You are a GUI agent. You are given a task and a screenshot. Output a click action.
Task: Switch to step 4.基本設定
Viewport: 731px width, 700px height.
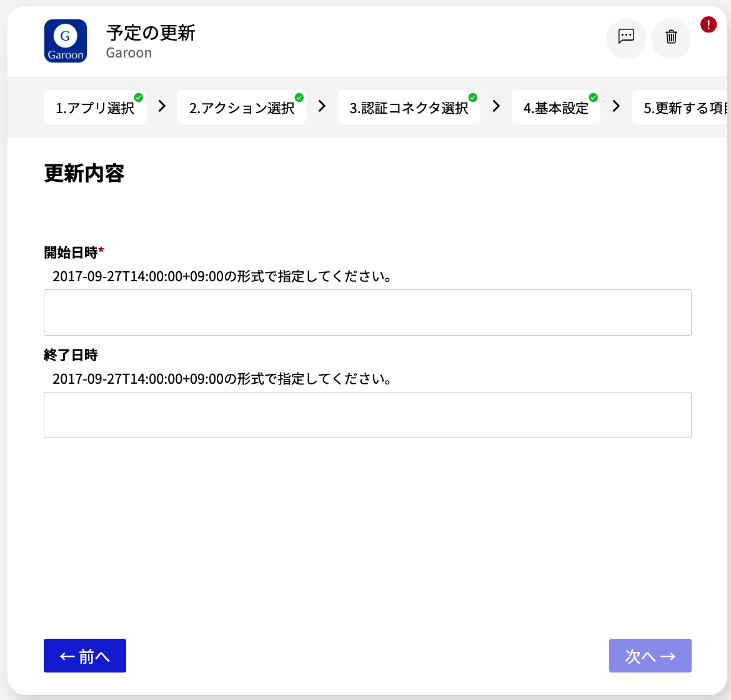(x=555, y=107)
